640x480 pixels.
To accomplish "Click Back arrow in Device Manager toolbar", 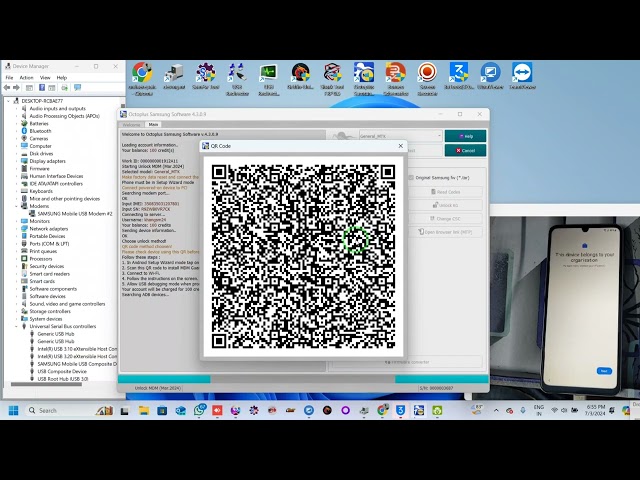I will [7, 88].
